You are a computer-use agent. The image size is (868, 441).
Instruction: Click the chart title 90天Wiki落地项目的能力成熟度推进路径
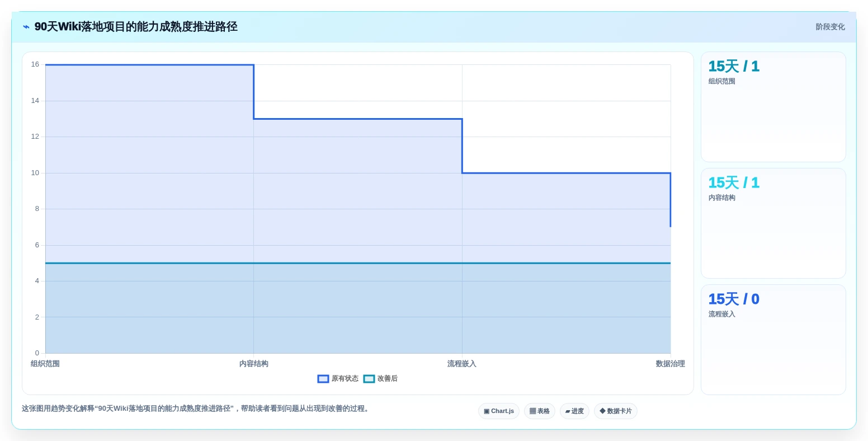136,27
